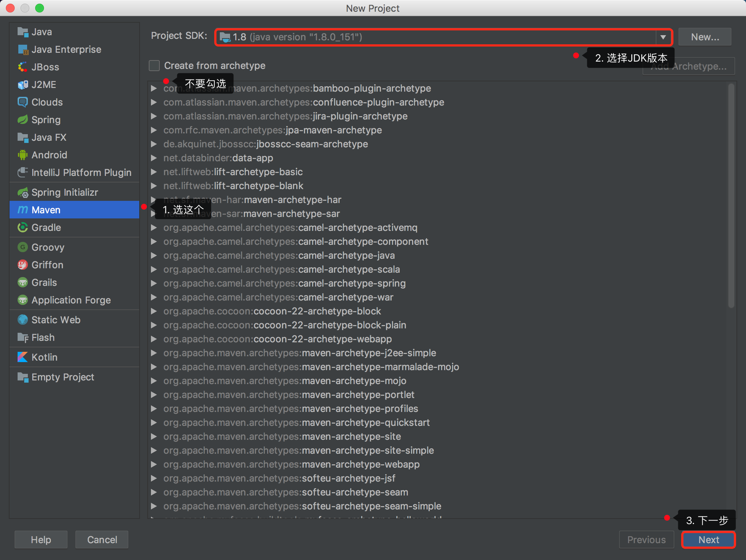The width and height of the screenshot is (746, 560).
Task: Select lift-archetype-basic archetype row
Action: [438, 172]
